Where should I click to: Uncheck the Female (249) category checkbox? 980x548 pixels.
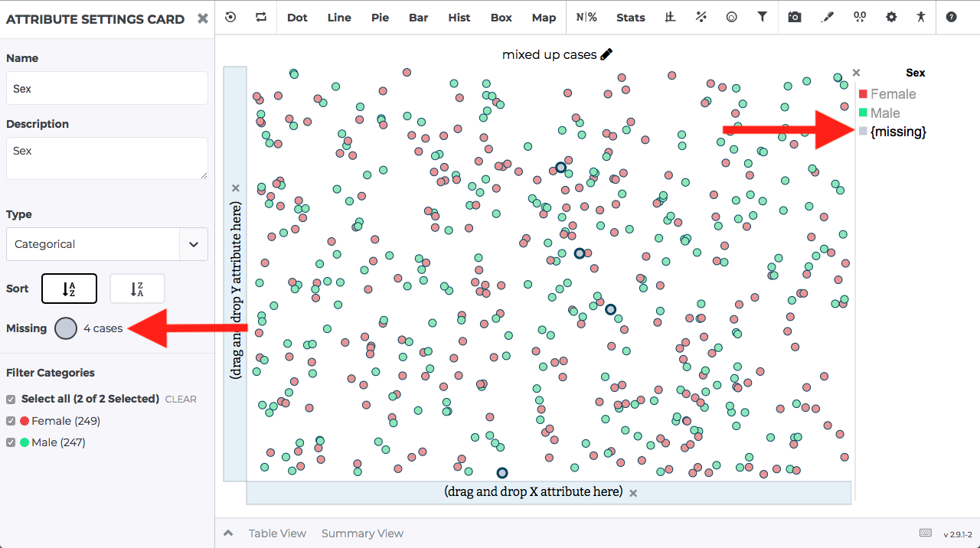pyautogui.click(x=11, y=421)
